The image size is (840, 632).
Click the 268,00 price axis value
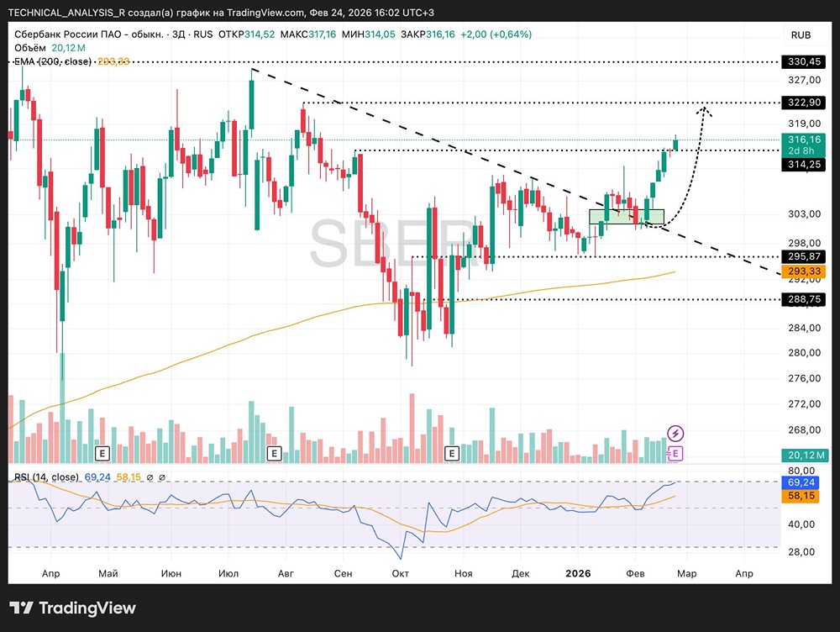(804, 429)
